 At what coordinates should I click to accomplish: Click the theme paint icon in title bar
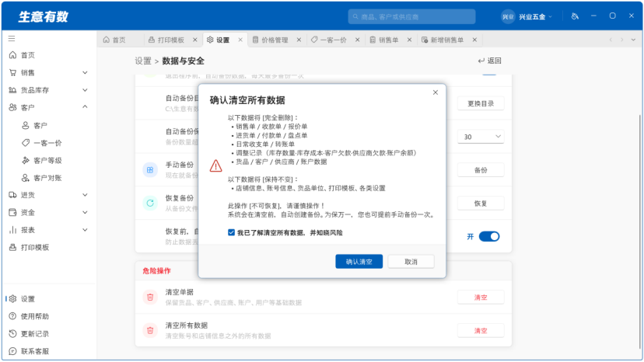575,16
